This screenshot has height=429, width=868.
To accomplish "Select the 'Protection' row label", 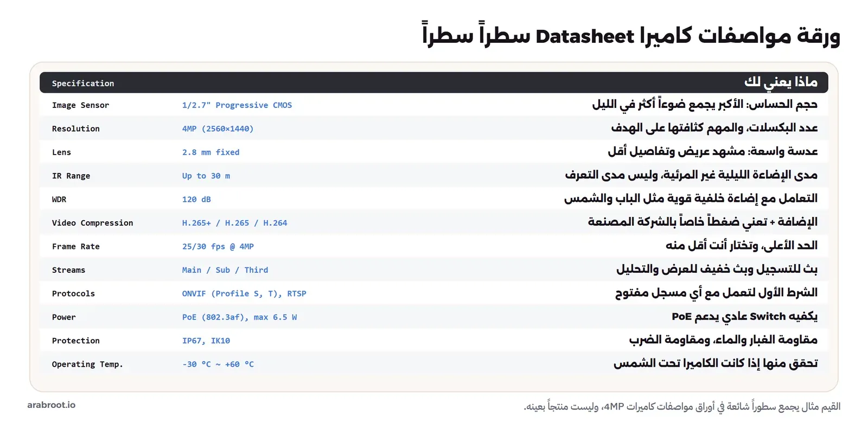I will (x=76, y=341).
